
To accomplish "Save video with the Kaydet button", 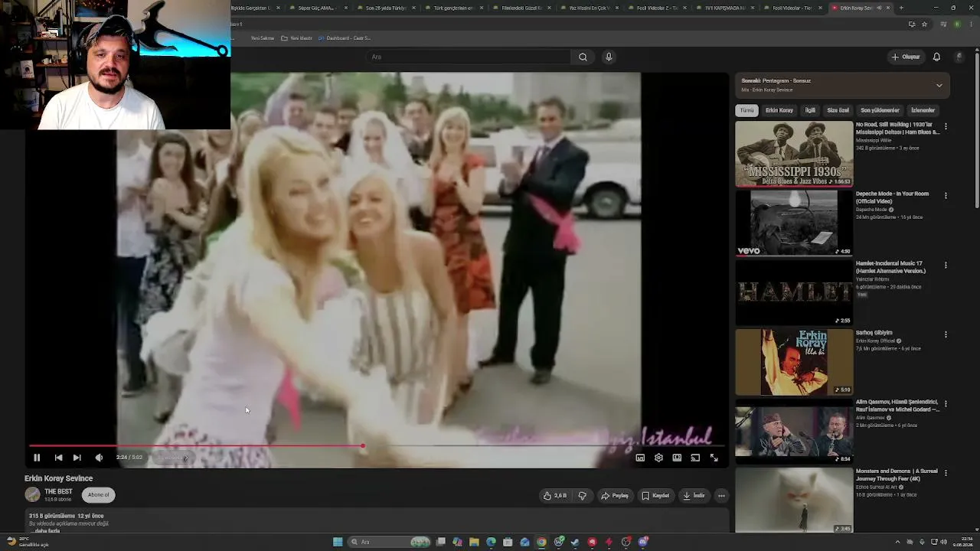I will pos(655,496).
